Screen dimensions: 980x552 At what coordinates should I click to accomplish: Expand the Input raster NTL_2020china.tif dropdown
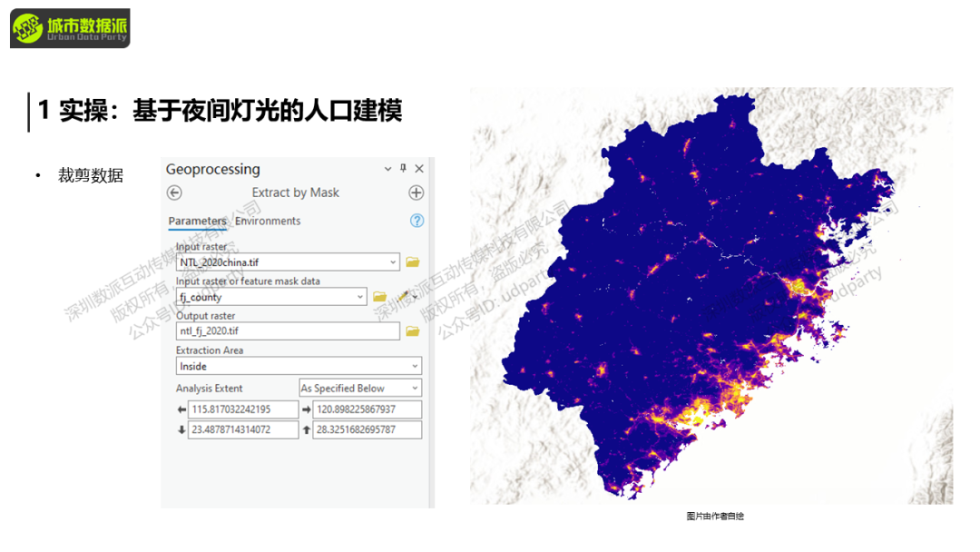click(x=393, y=262)
